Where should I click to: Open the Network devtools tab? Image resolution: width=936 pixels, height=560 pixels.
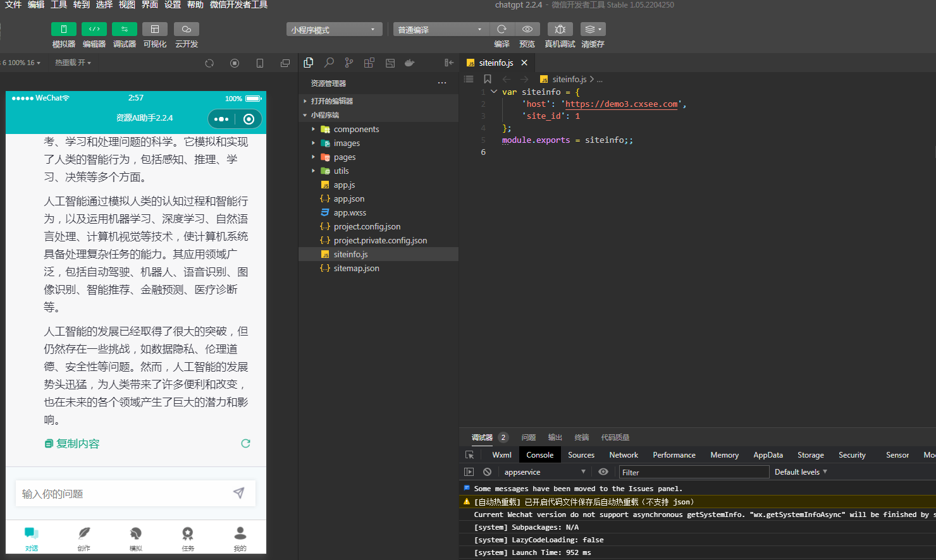[x=624, y=455]
